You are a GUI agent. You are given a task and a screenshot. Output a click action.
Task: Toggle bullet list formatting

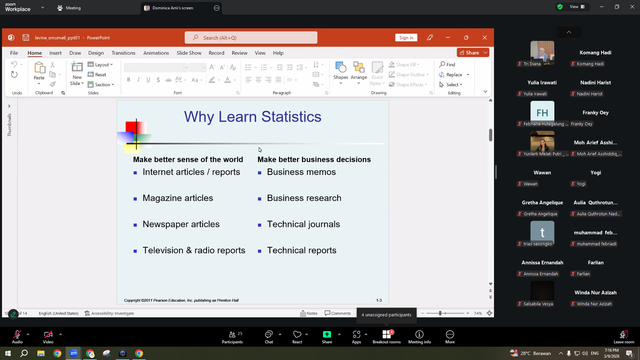(248, 67)
